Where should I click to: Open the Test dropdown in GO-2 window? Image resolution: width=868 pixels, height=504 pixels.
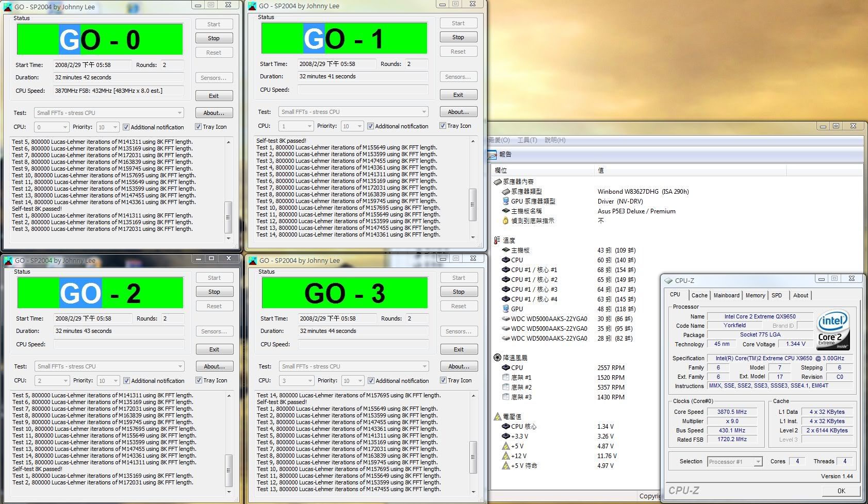point(109,366)
